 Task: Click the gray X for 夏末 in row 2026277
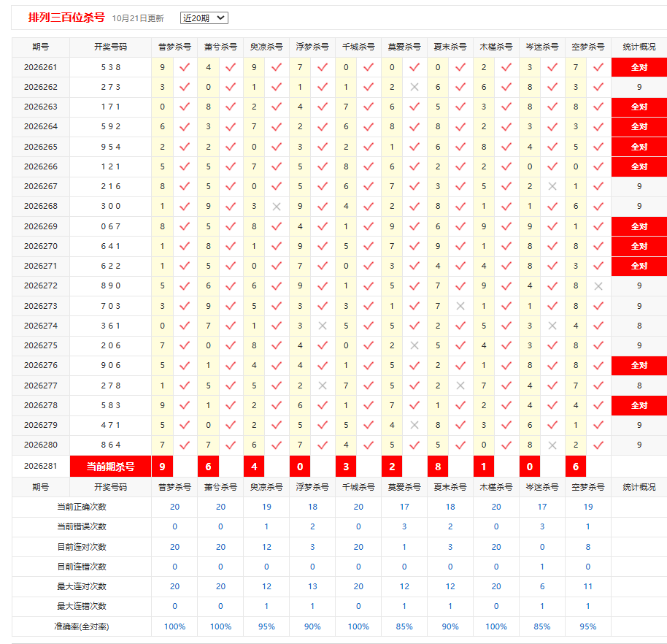pyautogui.click(x=460, y=386)
